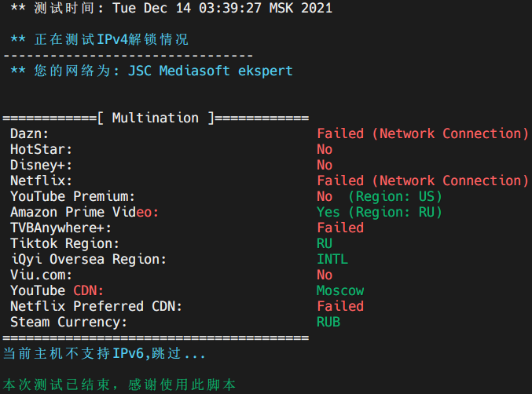Image resolution: width=532 pixels, height=394 pixels.
Task: Click the JSC Mediasoft ekspert network name
Action: pos(211,71)
